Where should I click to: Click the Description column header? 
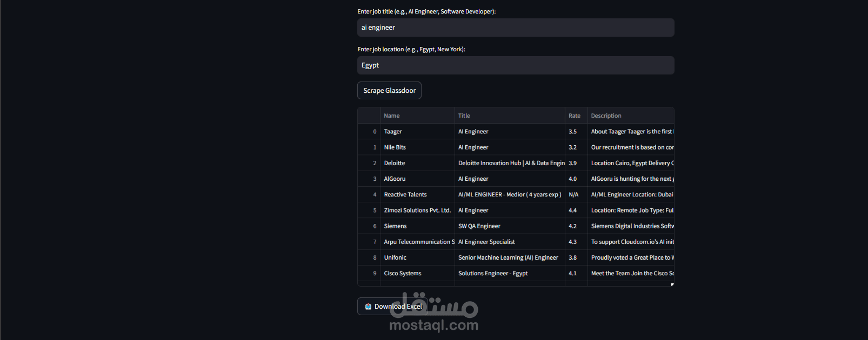point(631,115)
